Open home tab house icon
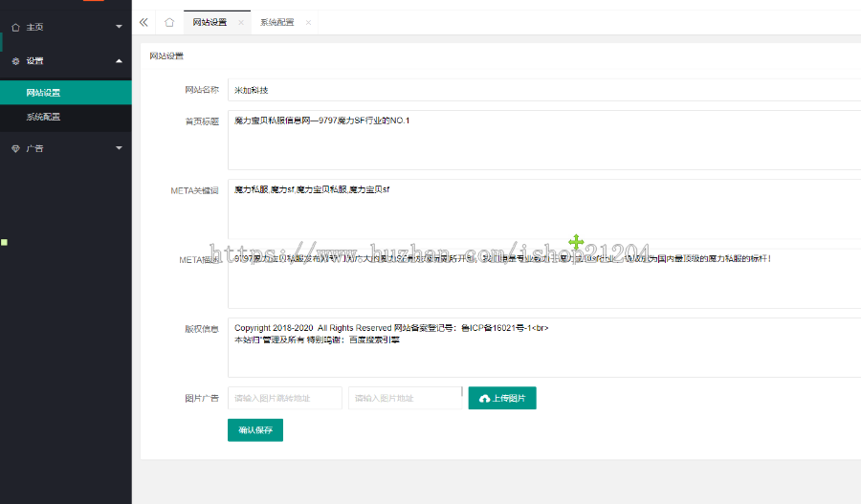This screenshot has width=861, height=504. point(169,23)
